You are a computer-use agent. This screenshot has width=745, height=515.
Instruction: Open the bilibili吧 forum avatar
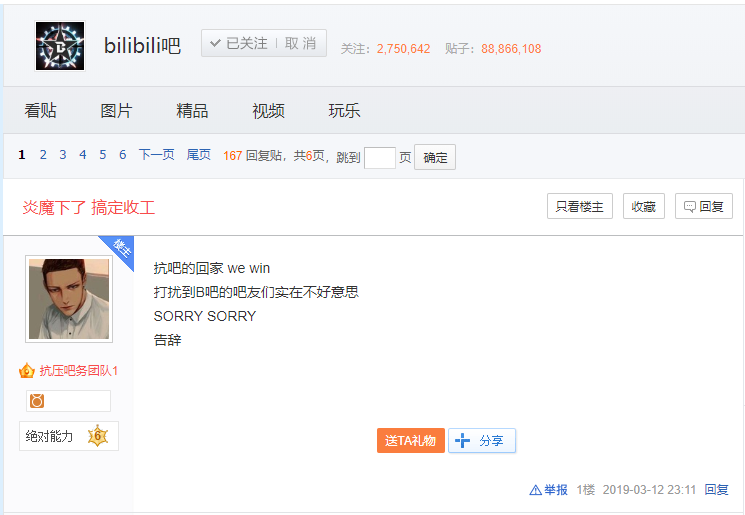[x=60, y=46]
